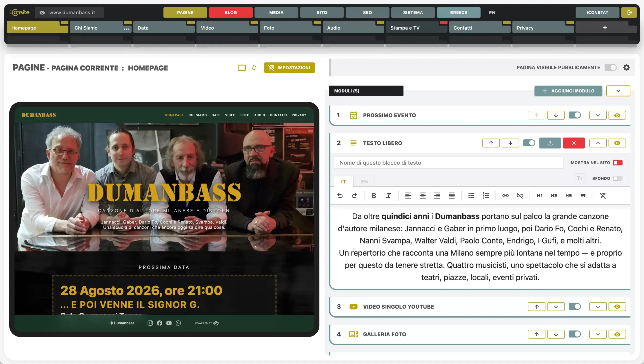
Task: Open the SISTEMA section
Action: click(x=413, y=12)
